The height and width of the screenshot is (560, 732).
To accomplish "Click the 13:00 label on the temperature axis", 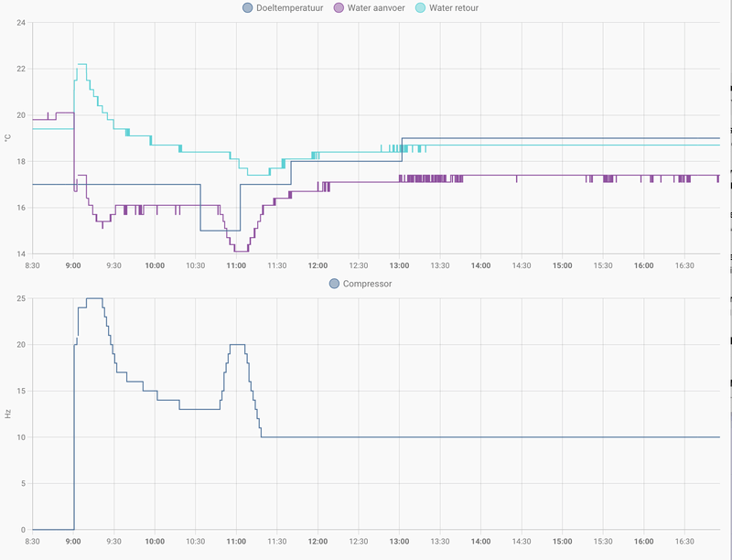I will pos(399,265).
